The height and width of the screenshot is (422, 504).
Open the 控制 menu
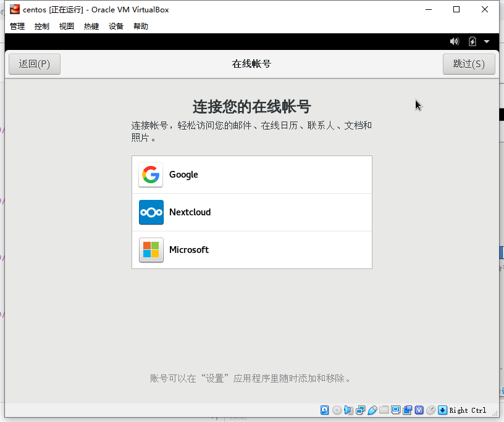tap(42, 27)
